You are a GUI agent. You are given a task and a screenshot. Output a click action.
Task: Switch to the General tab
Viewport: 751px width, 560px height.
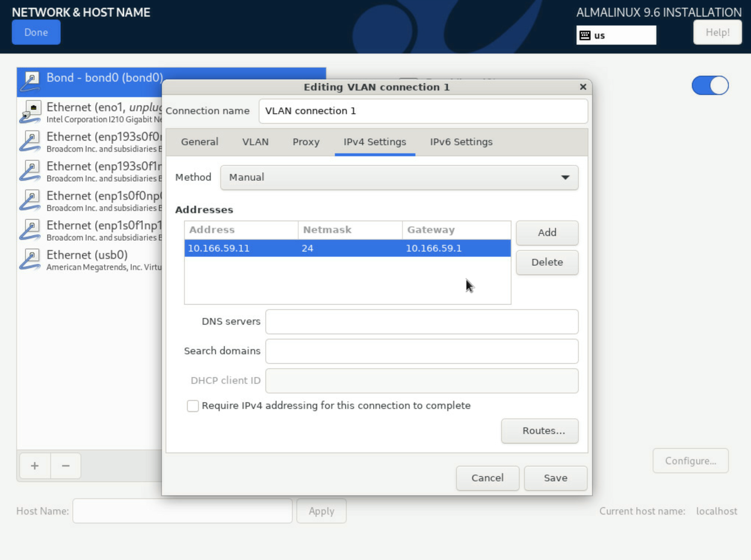click(x=200, y=142)
